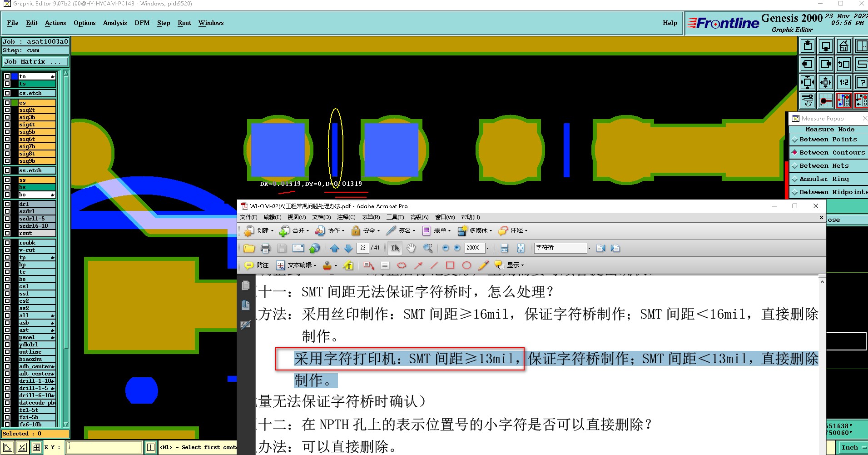
Task: Open the Actions menu in Genesis
Action: (x=55, y=23)
